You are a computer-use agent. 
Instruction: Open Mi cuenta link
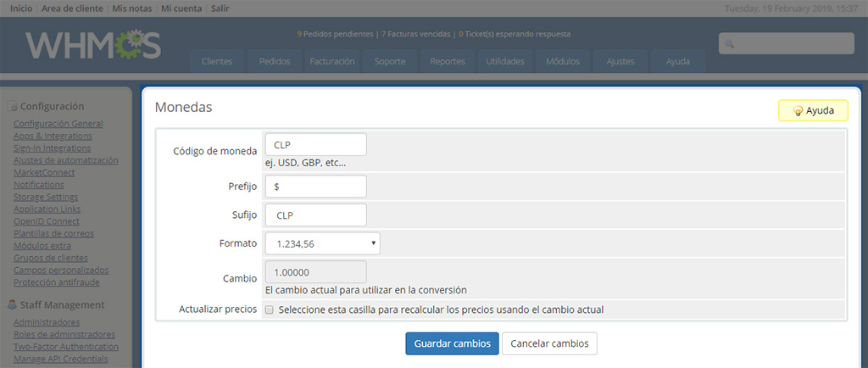[181, 8]
